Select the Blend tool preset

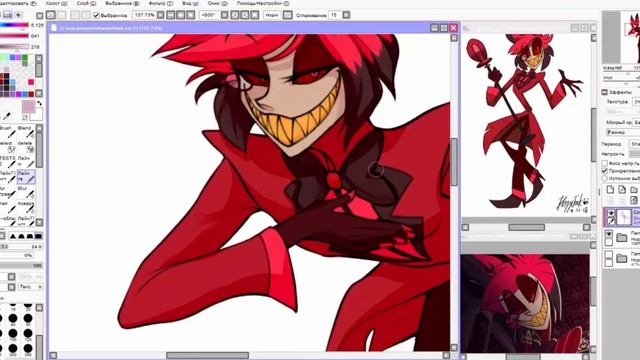[x=26, y=132]
